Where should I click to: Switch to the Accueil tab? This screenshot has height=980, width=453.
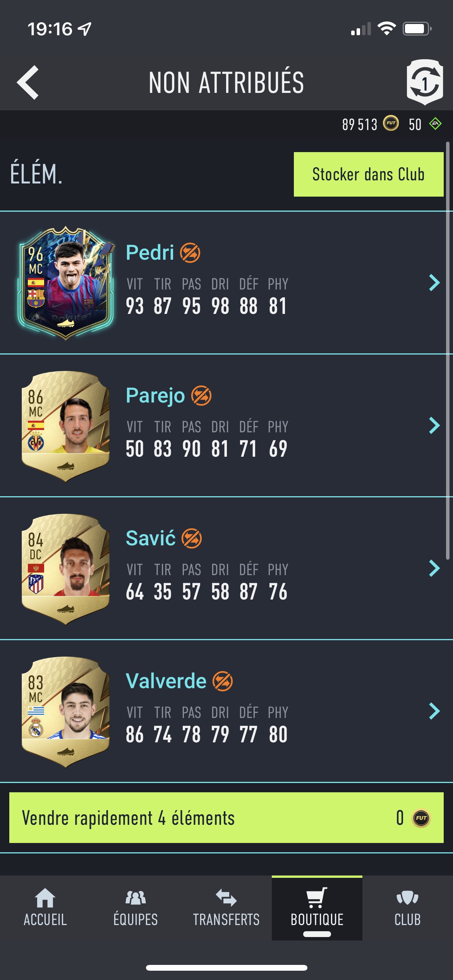(x=45, y=907)
